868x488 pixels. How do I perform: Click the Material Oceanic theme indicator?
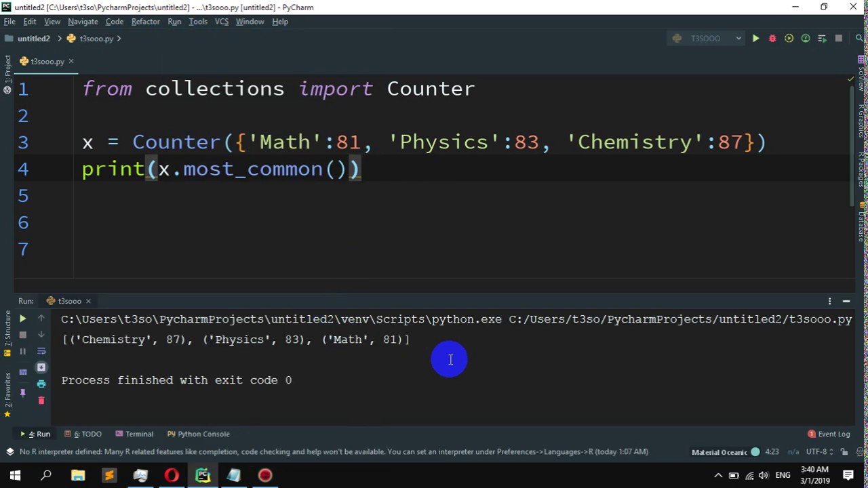(x=725, y=452)
